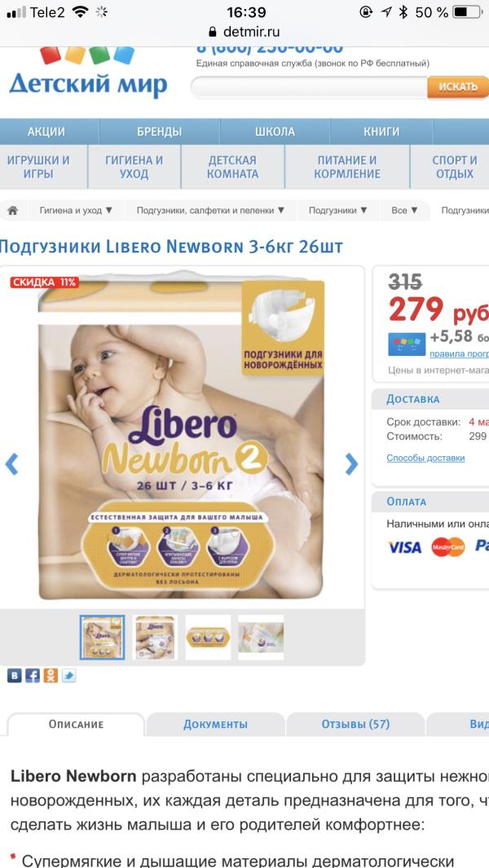The width and height of the screenshot is (489, 868).
Task: Expand Подгузники, салфетки и пеленки breadcrumb dropdown
Action: (211, 210)
